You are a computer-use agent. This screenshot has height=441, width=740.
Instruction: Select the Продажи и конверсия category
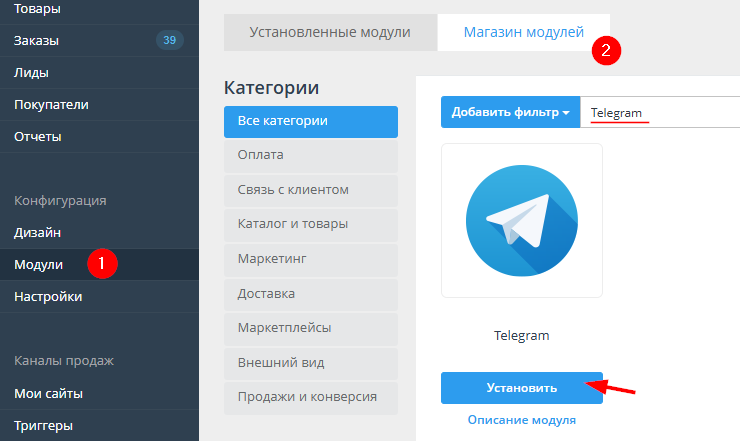pyautogui.click(x=311, y=398)
